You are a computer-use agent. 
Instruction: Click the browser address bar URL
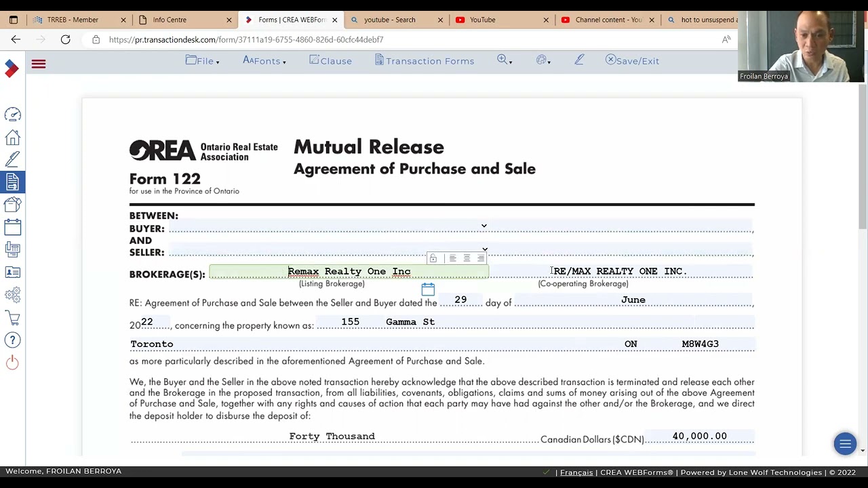pos(246,39)
